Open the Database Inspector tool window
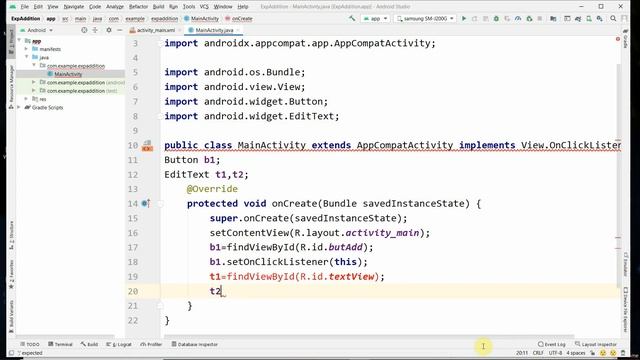640x360 pixels. pyautogui.click(x=195, y=344)
